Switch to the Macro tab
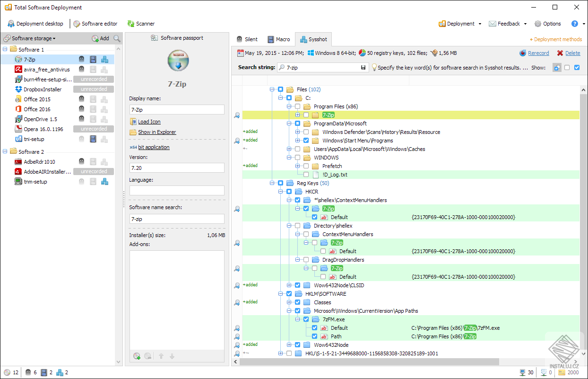Viewport: 588px width, 379px height. point(279,39)
